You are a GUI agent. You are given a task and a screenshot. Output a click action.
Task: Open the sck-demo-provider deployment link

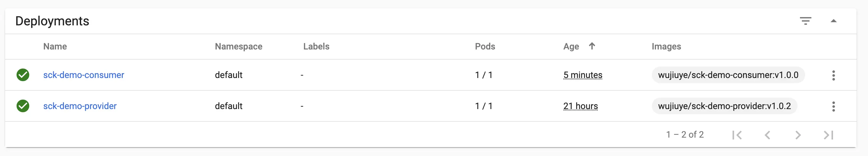(80, 106)
